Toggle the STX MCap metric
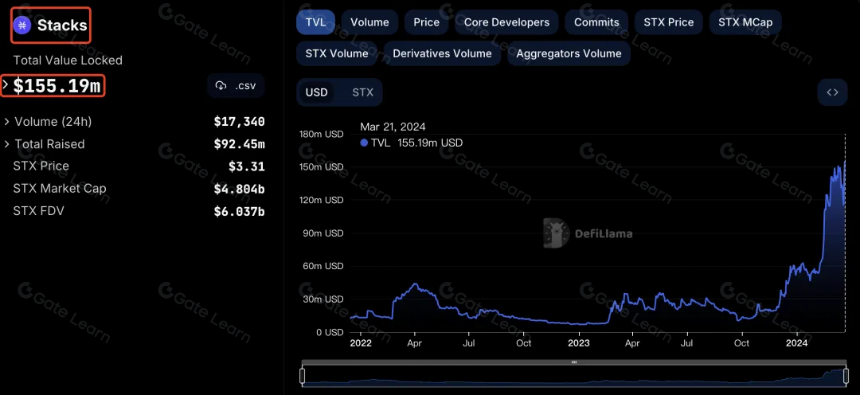The image size is (860, 395). [x=745, y=22]
